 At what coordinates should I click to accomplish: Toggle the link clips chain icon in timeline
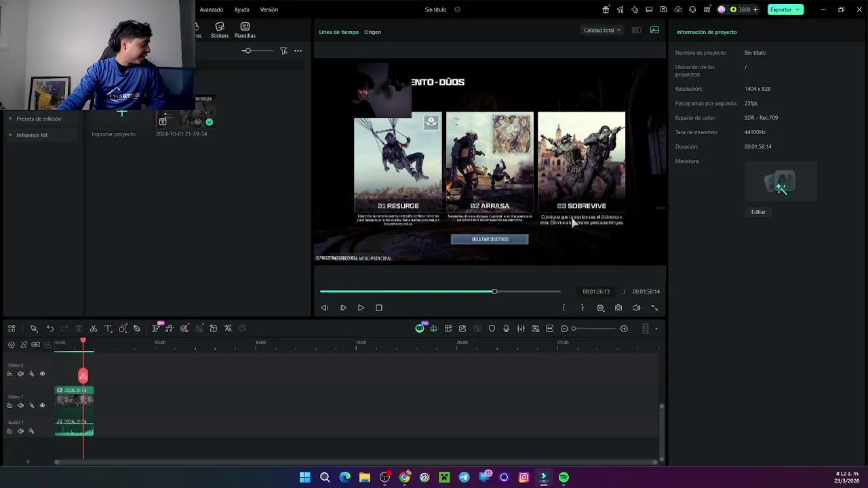tap(24, 344)
